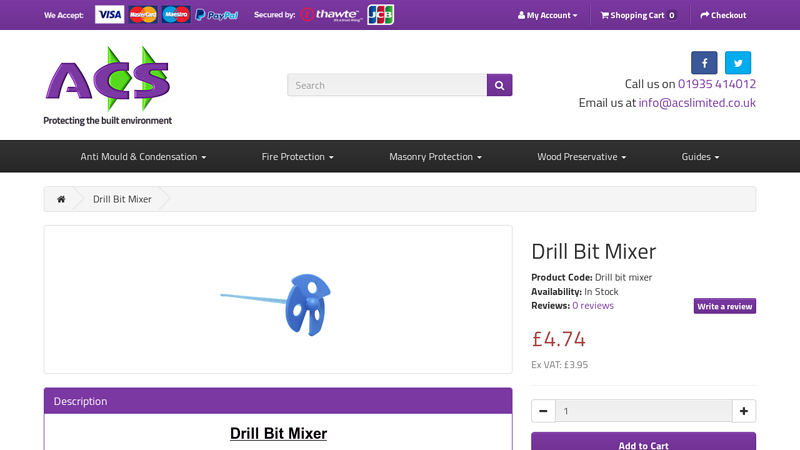This screenshot has height=450, width=800.
Task: Expand the Masonry Protection menu
Action: coord(435,157)
